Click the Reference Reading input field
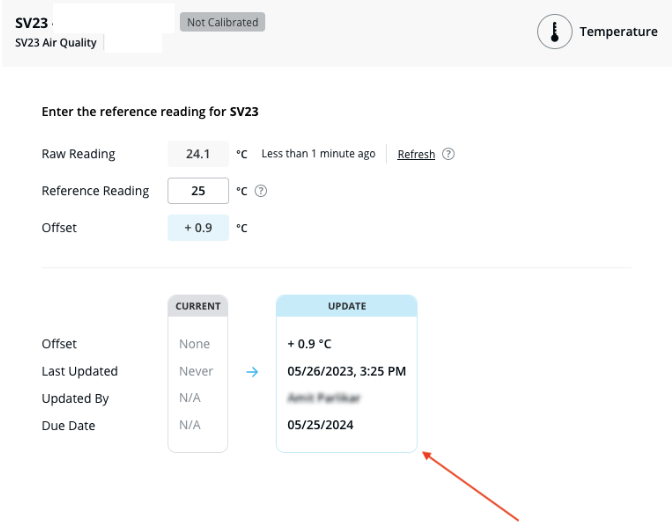The height and width of the screenshot is (531, 672). (198, 191)
